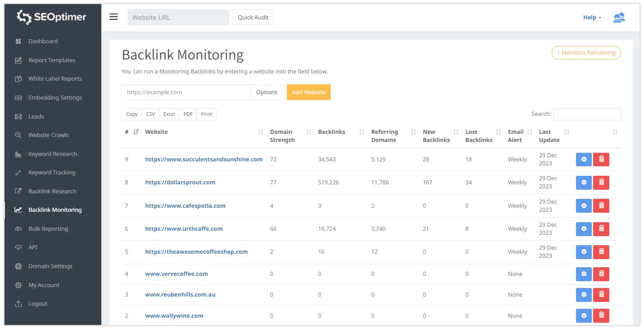The width and height of the screenshot is (644, 329).
Task: Export table as CSV
Action: click(150, 114)
